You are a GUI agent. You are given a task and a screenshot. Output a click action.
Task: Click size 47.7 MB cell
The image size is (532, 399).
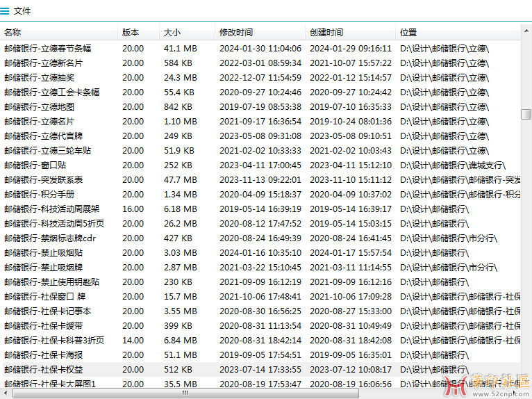[181, 180]
